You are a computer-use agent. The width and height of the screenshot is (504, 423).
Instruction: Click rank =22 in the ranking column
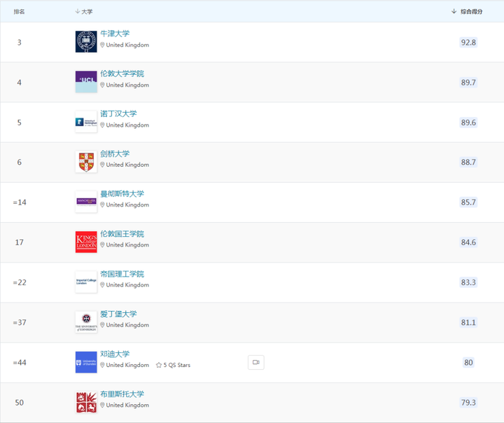click(x=20, y=282)
